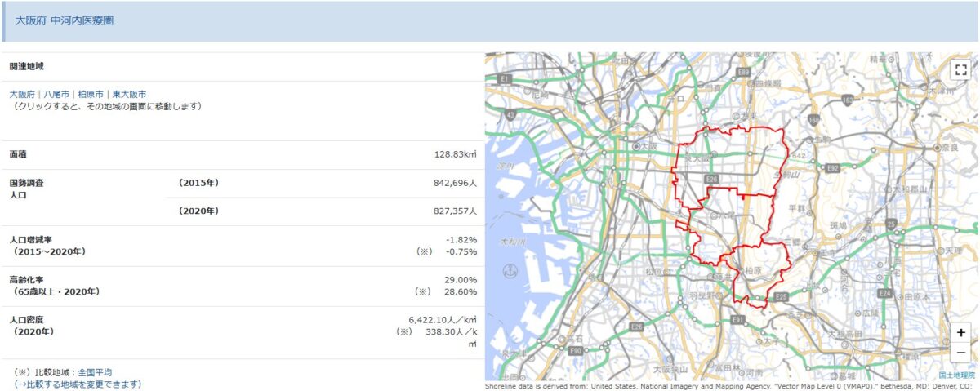Click the E90 highway shield on map
This screenshot has width=980, height=391.
coord(575,350)
